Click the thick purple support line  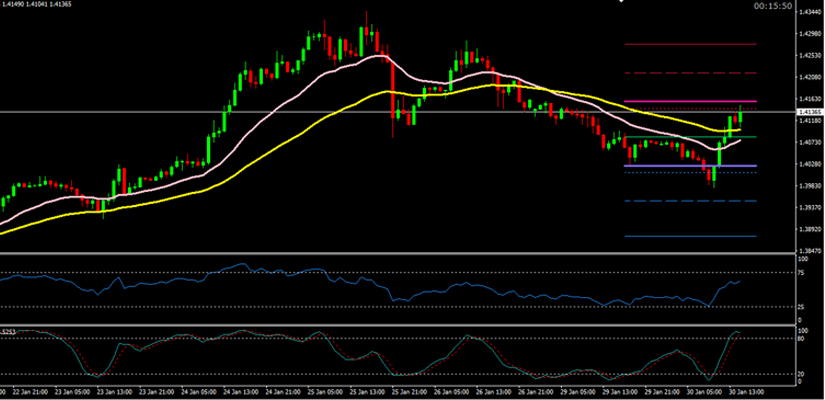point(689,165)
